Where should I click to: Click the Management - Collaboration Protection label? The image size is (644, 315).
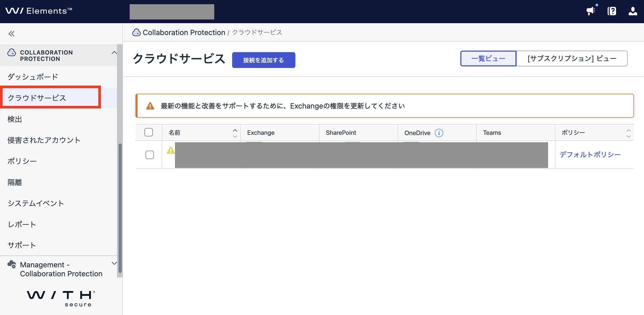[61, 269]
